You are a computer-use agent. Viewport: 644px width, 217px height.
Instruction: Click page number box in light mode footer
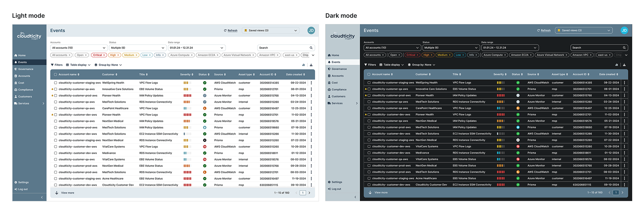(303, 193)
